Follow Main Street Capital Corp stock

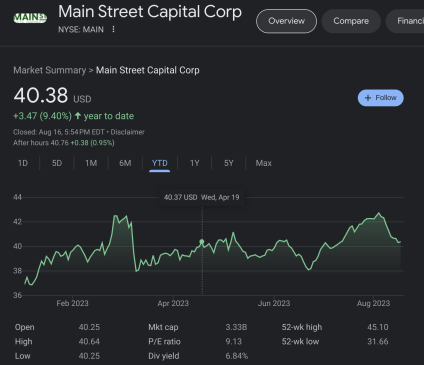coord(381,98)
